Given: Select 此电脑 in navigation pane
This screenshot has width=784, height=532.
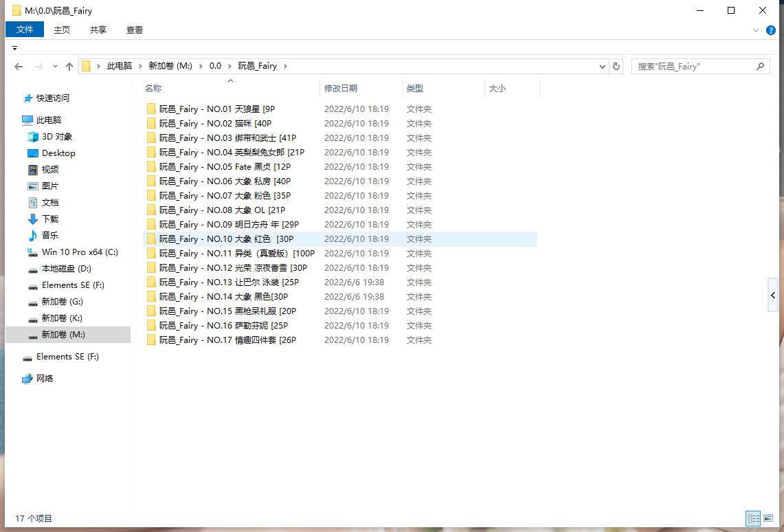Looking at the screenshot, I should tap(49, 120).
